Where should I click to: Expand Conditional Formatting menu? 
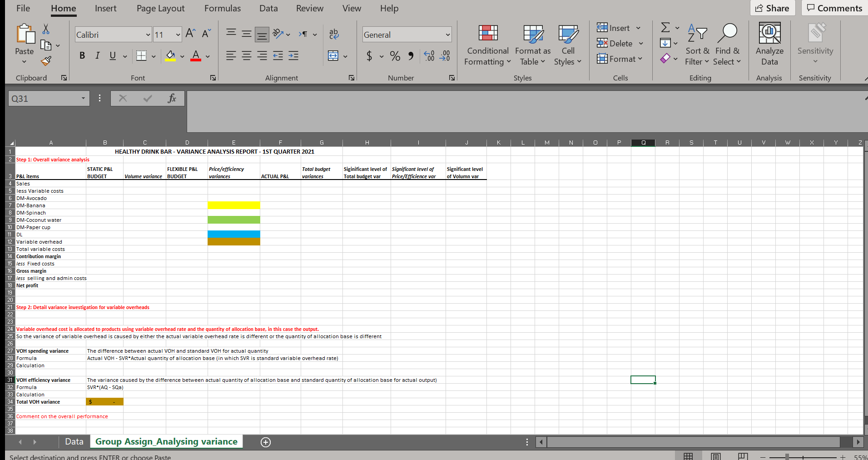pyautogui.click(x=488, y=45)
